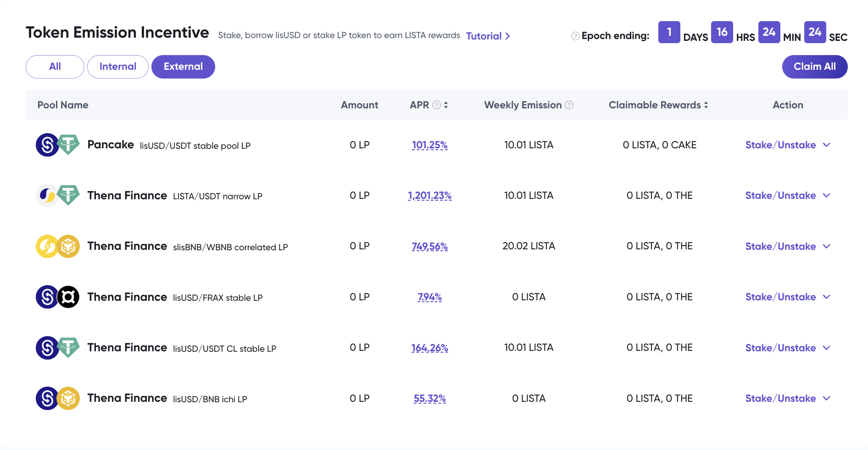
Task: Click the APR help question mark icon
Action: pos(437,105)
